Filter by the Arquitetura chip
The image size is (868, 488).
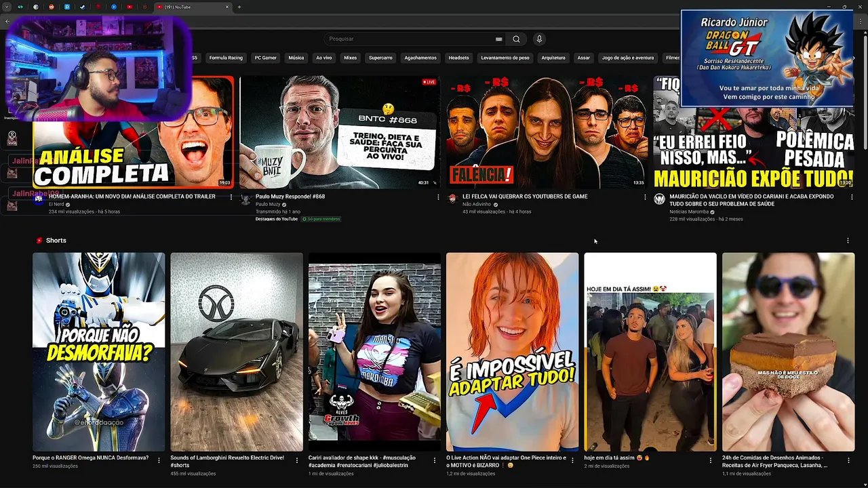[x=553, y=58]
